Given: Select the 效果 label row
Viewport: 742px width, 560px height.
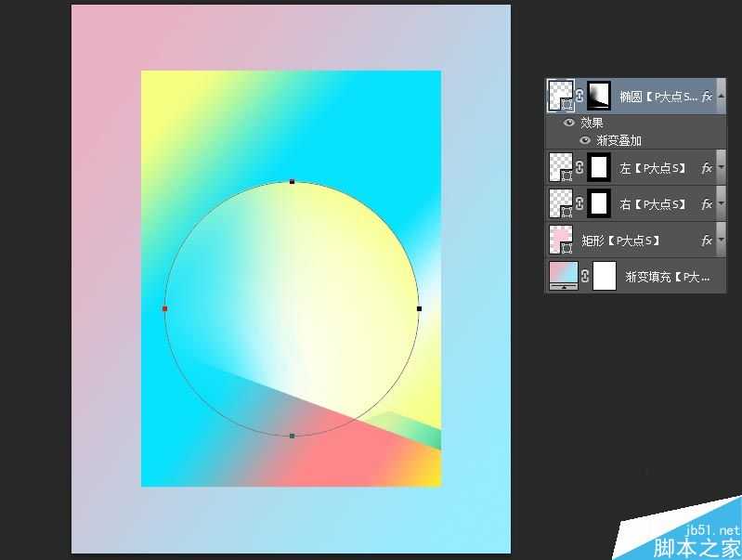Looking at the screenshot, I should 592,123.
